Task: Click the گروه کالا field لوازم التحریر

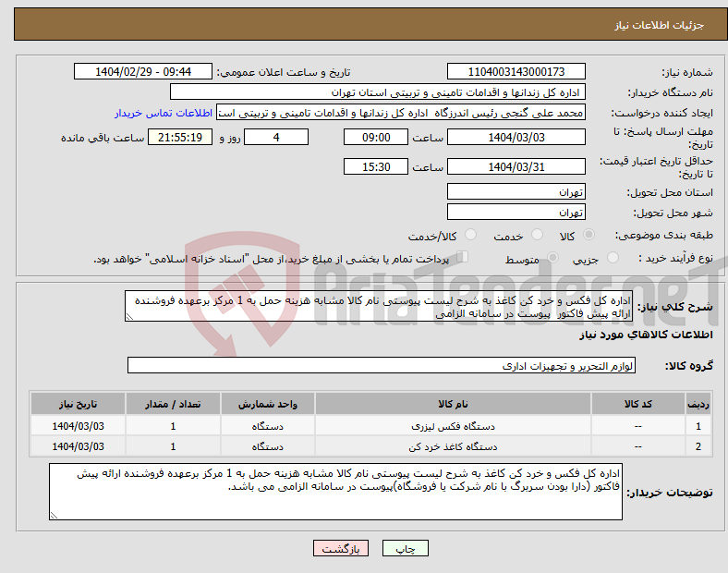Action: point(382,365)
